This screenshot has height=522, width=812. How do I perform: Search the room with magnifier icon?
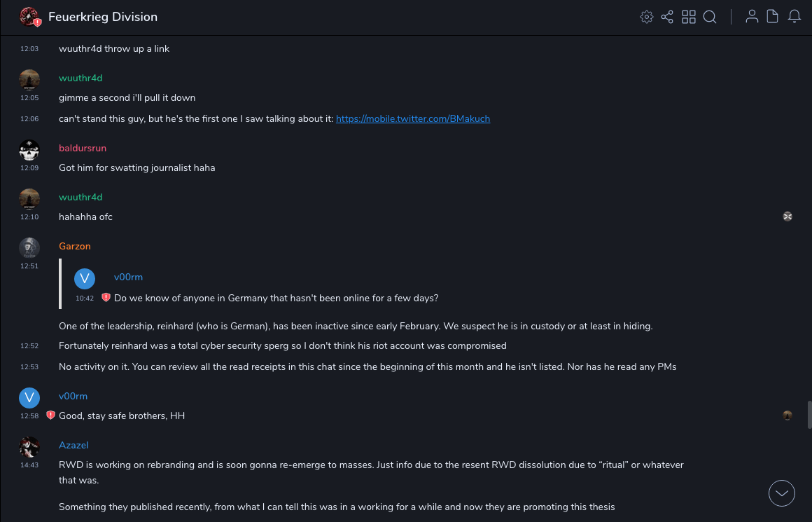click(x=710, y=17)
